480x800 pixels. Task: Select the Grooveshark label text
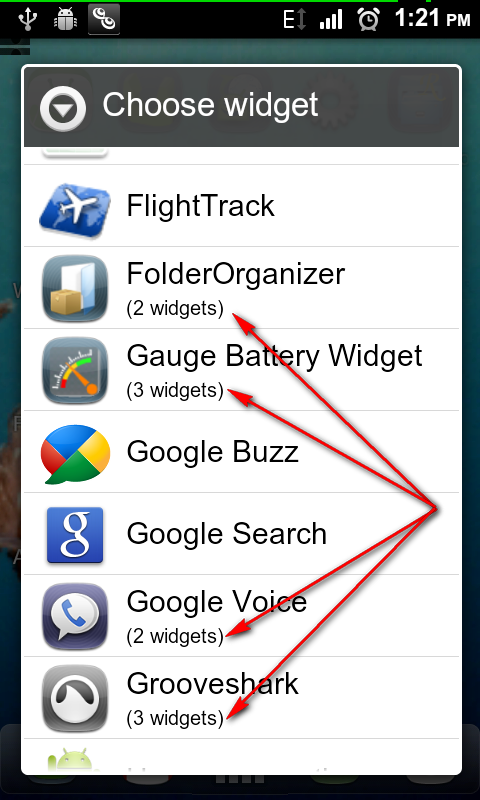[212, 684]
